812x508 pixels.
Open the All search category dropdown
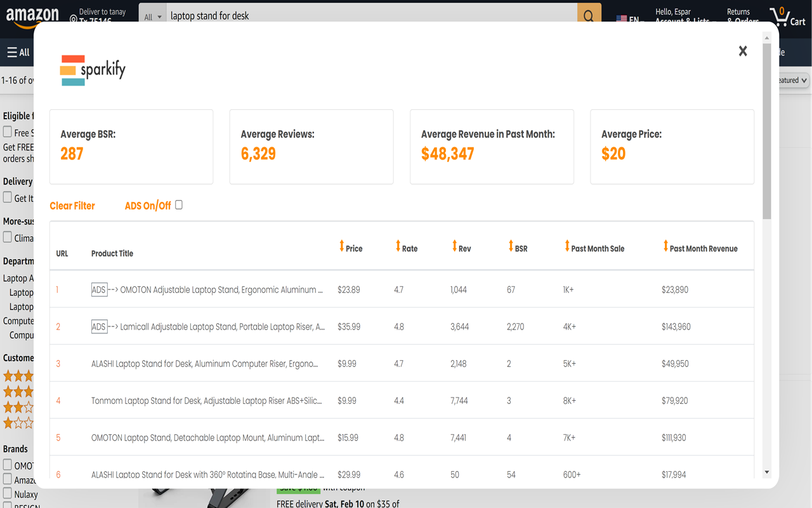coord(153,17)
